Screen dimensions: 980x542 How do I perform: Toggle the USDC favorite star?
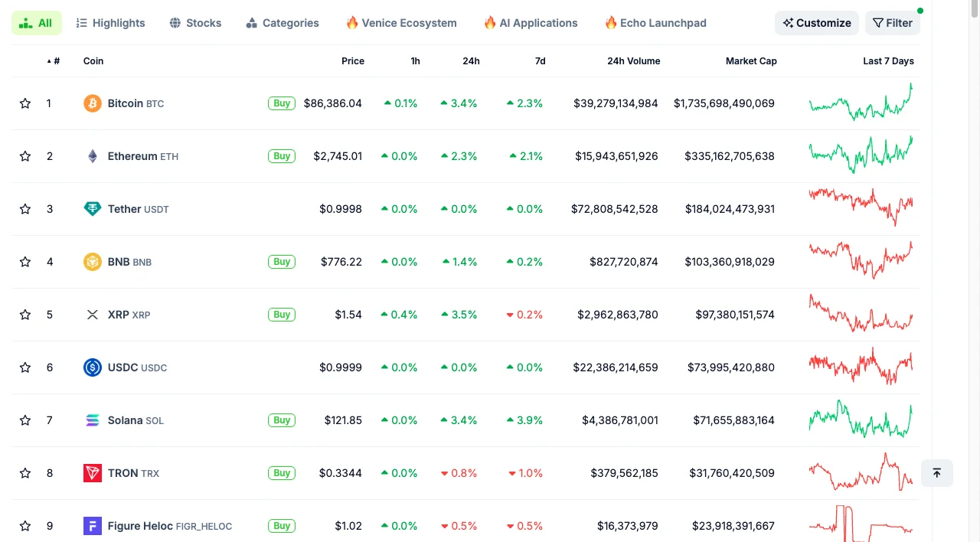point(25,367)
